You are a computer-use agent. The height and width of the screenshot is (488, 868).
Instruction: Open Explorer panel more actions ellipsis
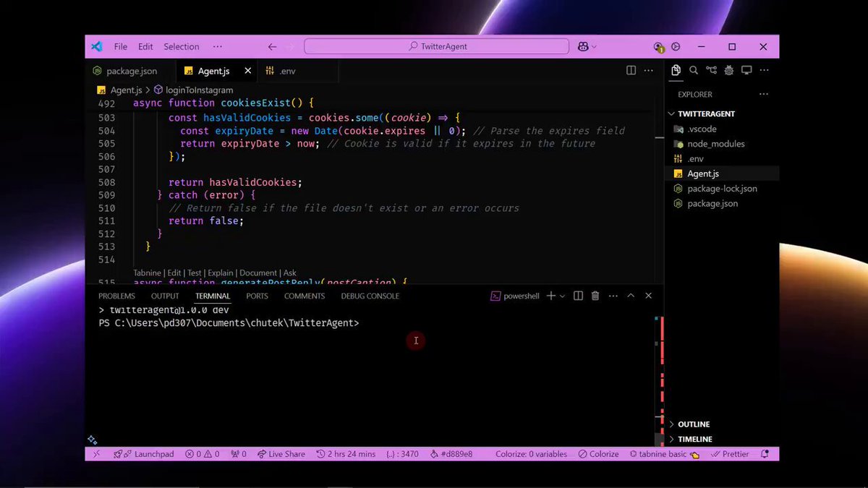click(763, 94)
